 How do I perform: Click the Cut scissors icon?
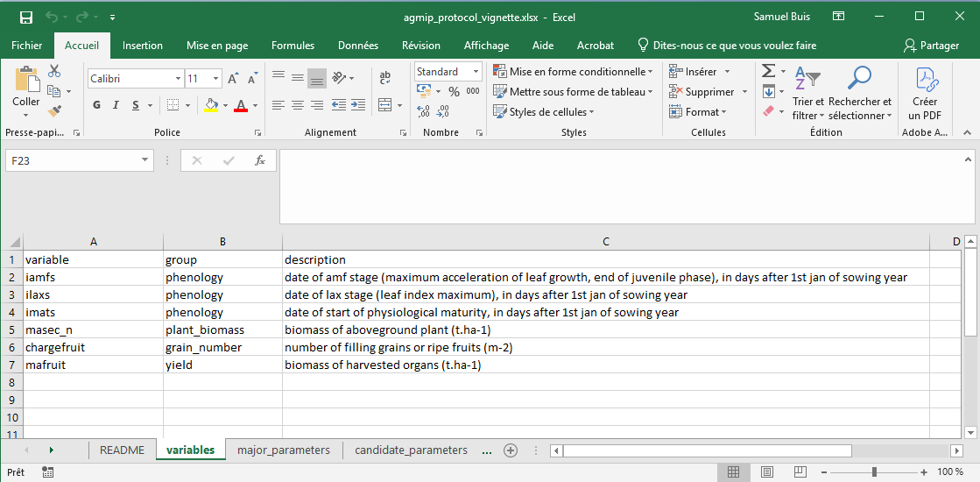(54, 71)
